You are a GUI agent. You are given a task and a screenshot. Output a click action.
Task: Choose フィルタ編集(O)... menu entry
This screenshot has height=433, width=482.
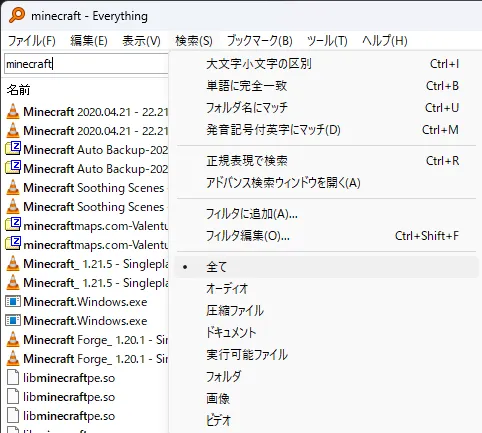tap(327, 236)
